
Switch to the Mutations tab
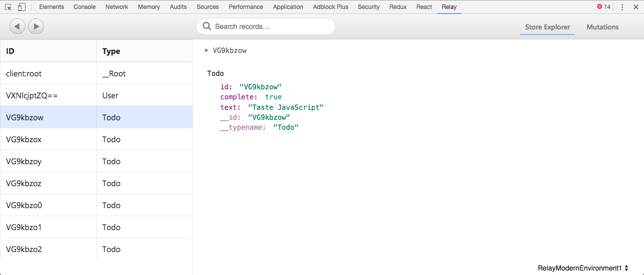(602, 27)
